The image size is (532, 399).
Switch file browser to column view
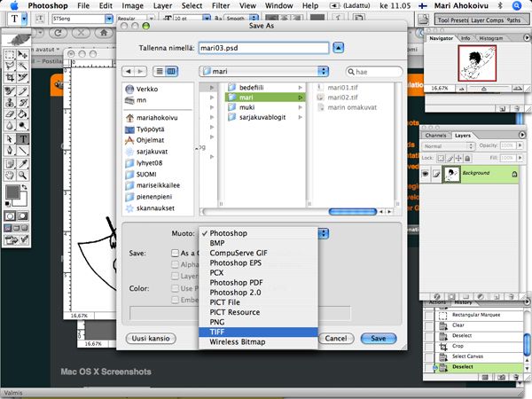[x=171, y=71]
